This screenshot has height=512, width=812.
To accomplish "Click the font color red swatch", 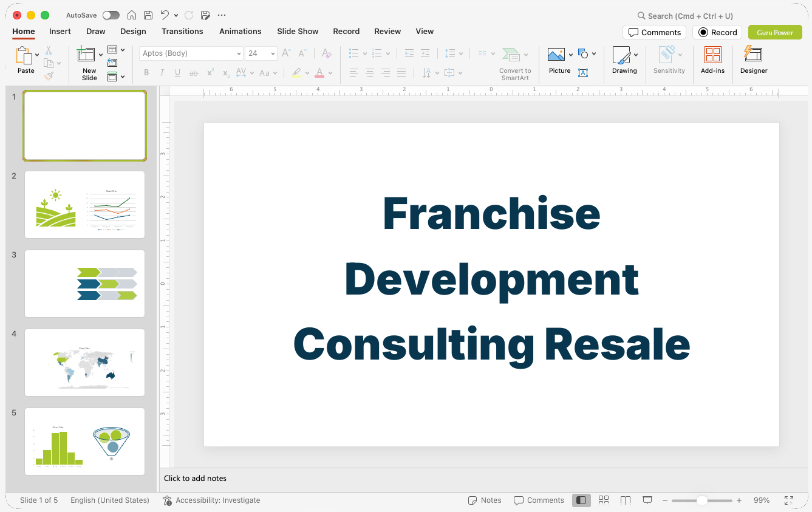I will (319, 73).
